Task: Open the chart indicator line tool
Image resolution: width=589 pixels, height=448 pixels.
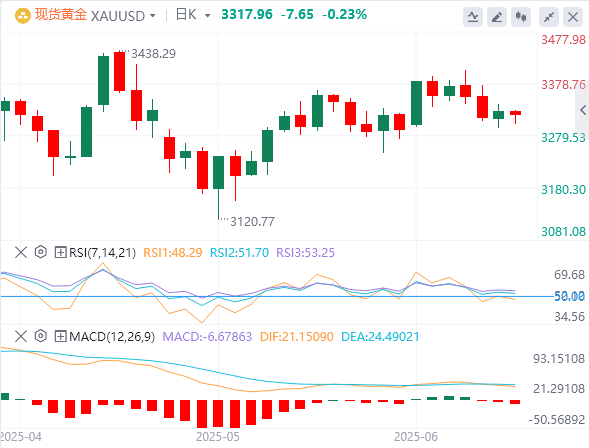Action: click(x=473, y=17)
